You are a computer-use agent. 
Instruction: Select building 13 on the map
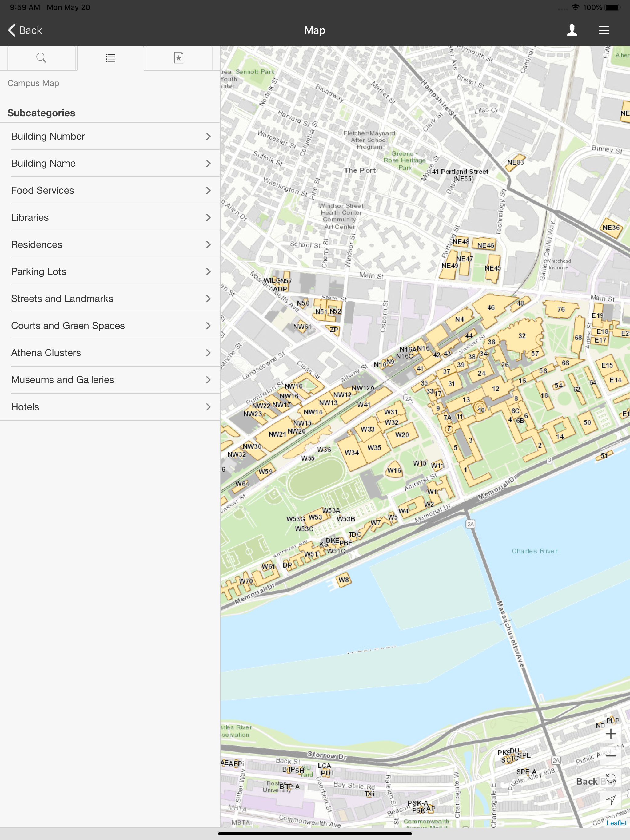tap(466, 400)
